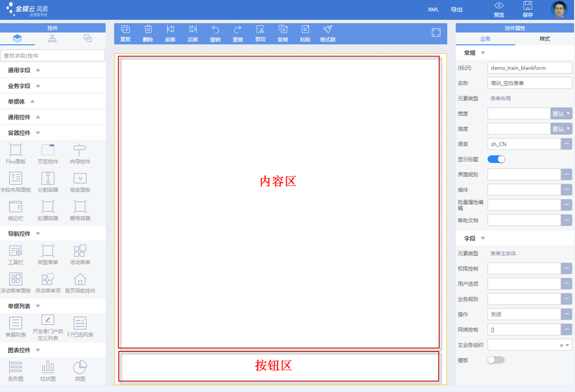Click the 保存 save disk icon
This screenshot has height=392, width=575.
(x=528, y=6)
